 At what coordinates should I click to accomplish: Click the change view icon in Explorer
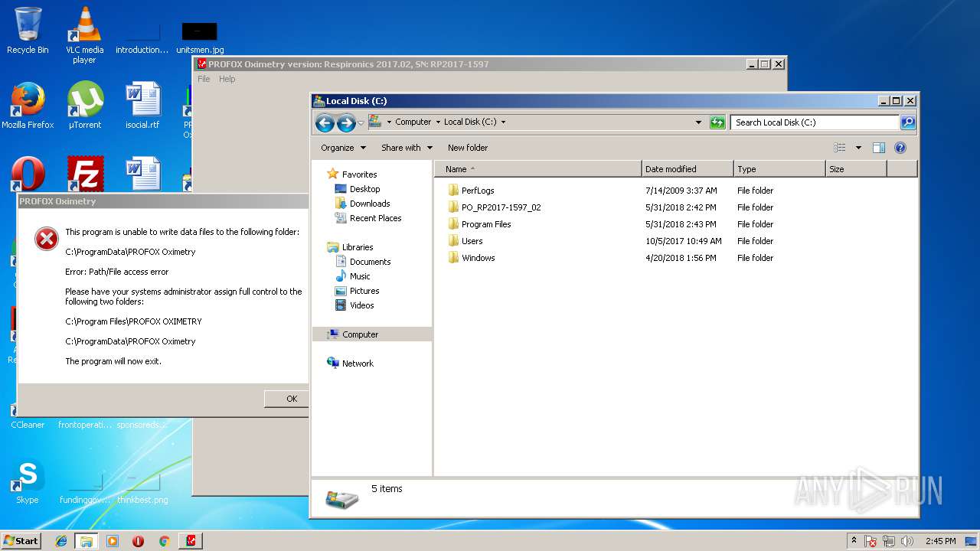(x=840, y=148)
